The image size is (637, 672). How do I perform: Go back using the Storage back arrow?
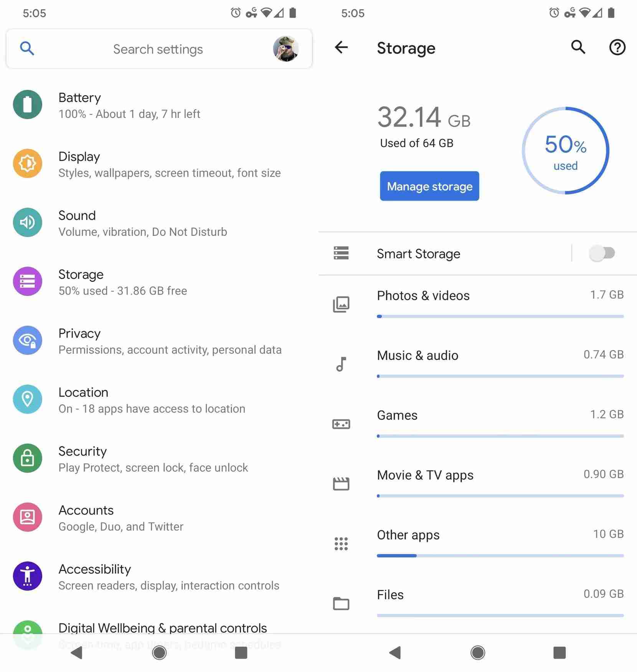(x=341, y=48)
